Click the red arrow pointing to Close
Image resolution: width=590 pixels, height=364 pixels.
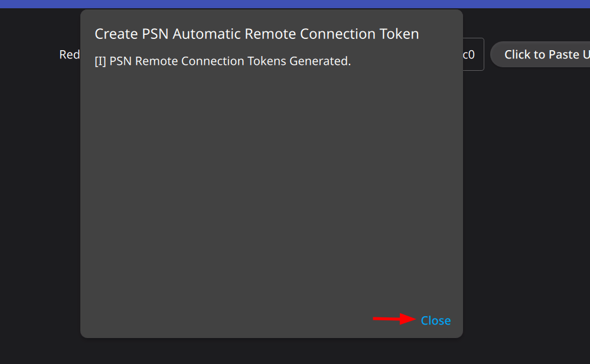click(394, 319)
